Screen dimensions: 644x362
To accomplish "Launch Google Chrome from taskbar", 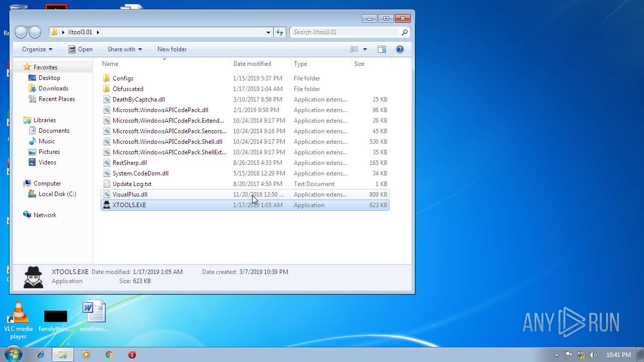I will [109, 354].
